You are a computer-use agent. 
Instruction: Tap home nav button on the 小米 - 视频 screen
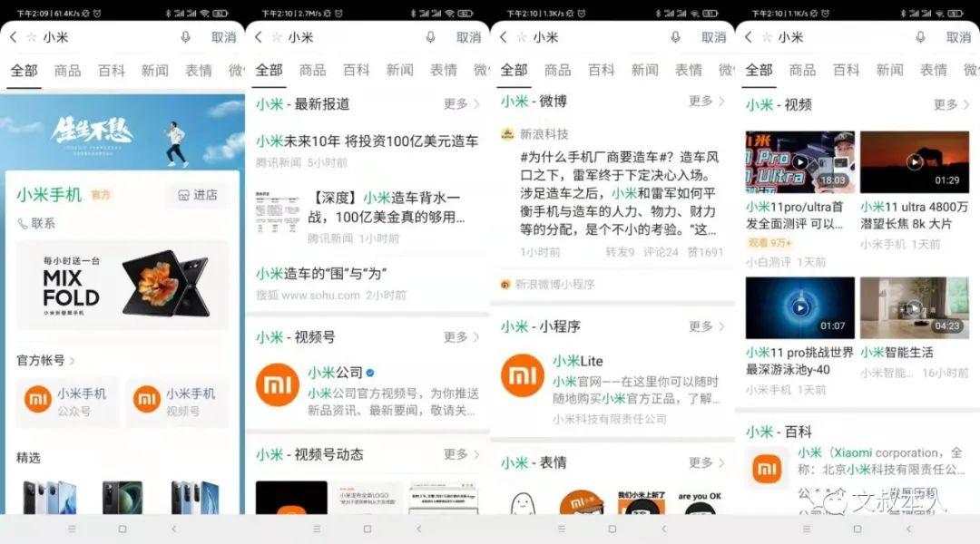click(857, 529)
